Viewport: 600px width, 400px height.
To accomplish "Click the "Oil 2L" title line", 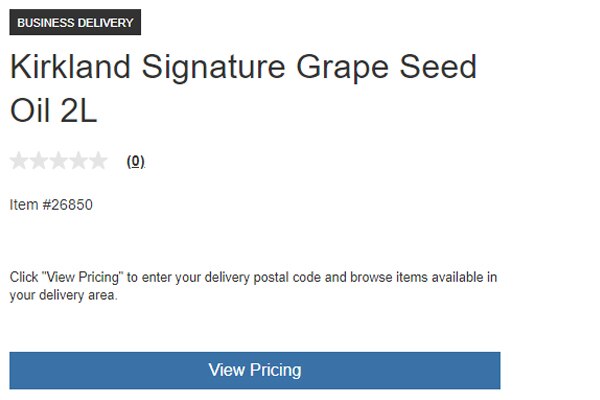I will tap(54, 111).
